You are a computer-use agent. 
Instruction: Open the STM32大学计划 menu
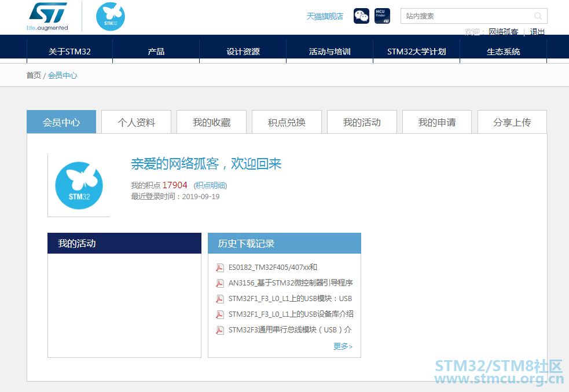(416, 52)
